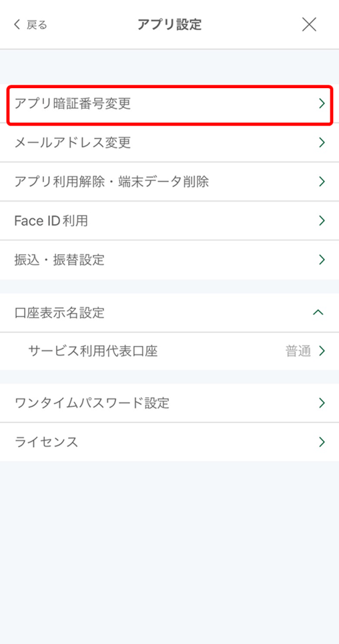The width and height of the screenshot is (339, 644).
Task: Click arrow icon beside ライセンス
Action: coord(322,442)
